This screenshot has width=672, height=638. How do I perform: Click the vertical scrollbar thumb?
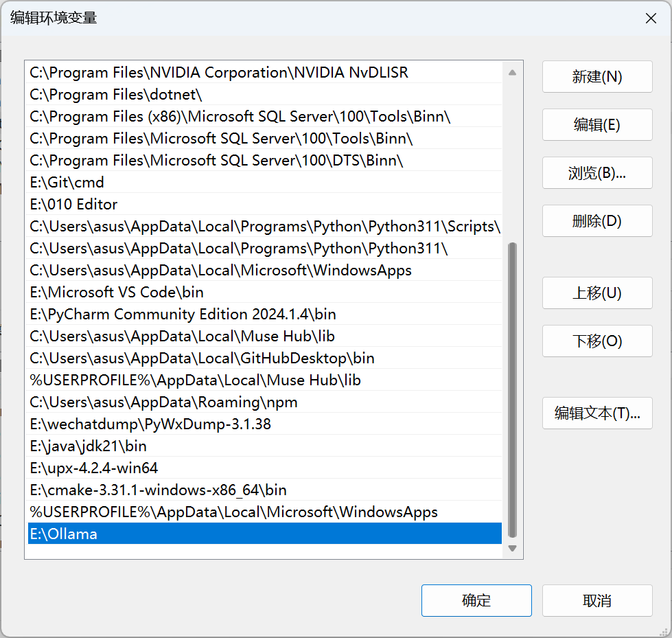click(512, 390)
